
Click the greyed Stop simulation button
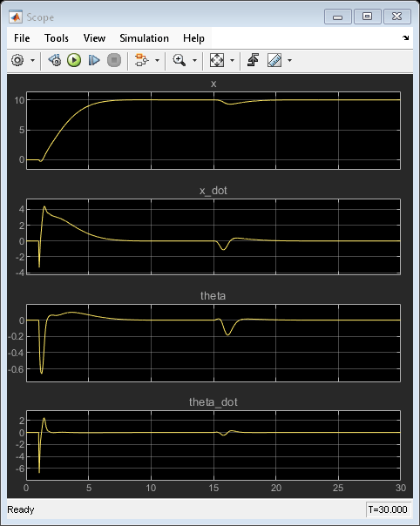(114, 60)
